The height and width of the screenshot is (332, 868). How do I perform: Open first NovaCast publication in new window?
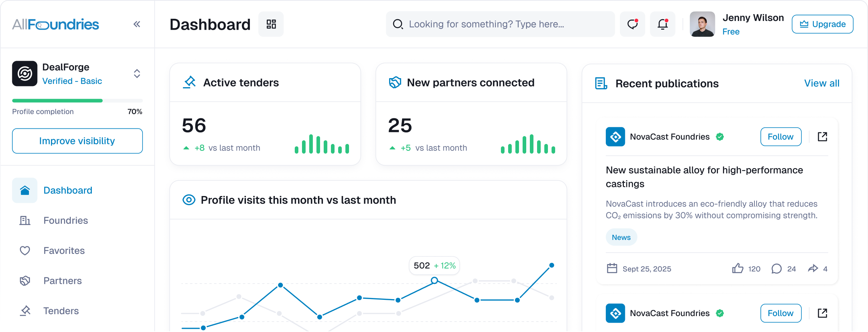tap(822, 137)
